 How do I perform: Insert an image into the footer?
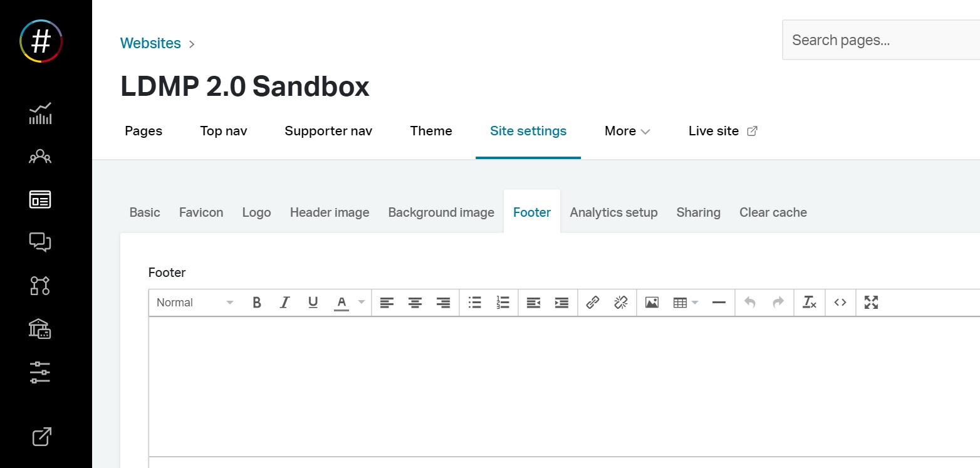pos(652,303)
